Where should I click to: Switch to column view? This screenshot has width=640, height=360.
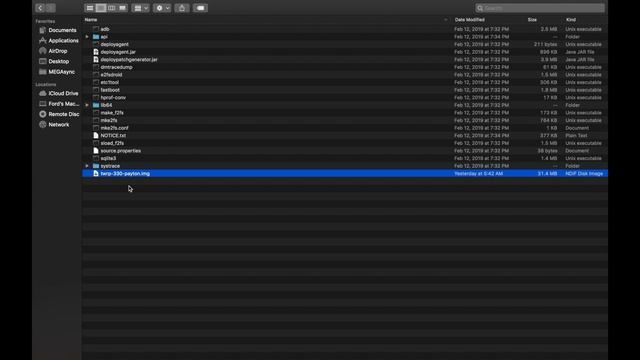pyautogui.click(x=111, y=8)
